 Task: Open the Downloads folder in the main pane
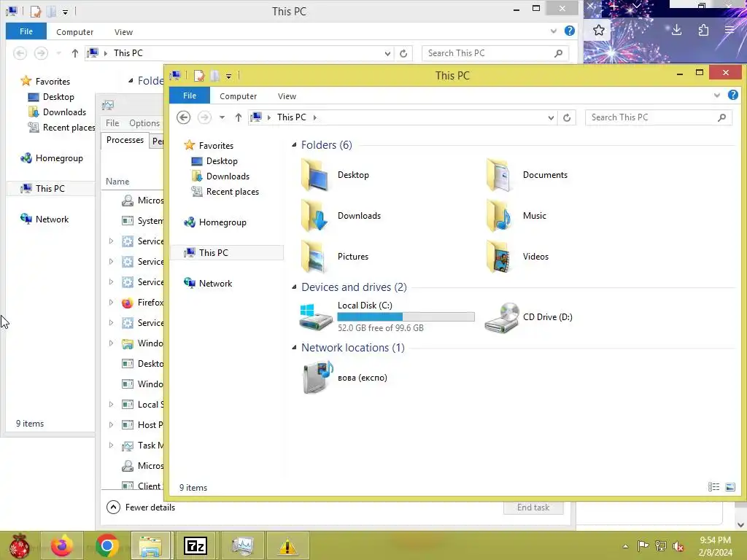(x=315, y=216)
